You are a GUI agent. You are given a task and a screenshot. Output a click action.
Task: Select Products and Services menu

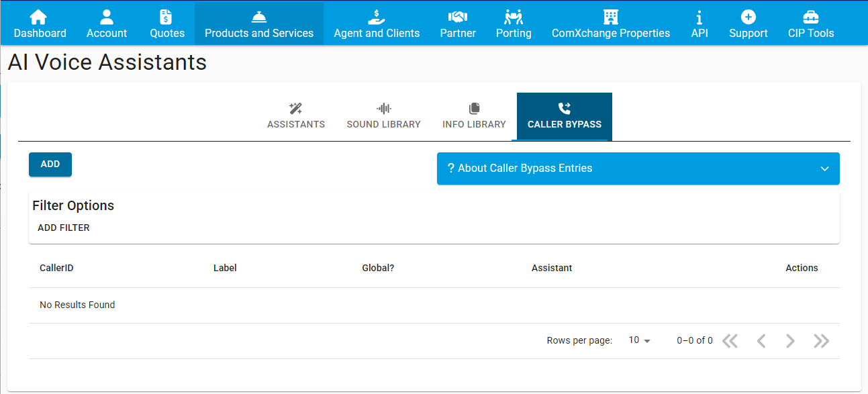pos(259,23)
